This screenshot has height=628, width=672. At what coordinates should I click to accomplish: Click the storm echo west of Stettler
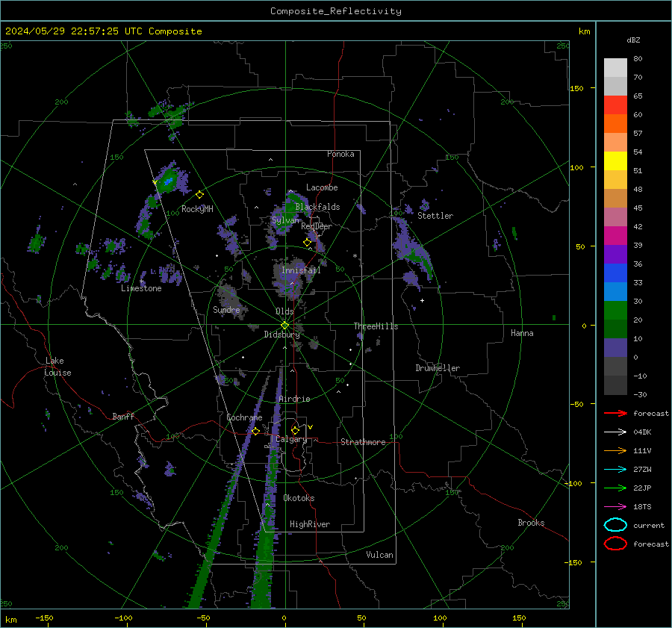coord(412,249)
